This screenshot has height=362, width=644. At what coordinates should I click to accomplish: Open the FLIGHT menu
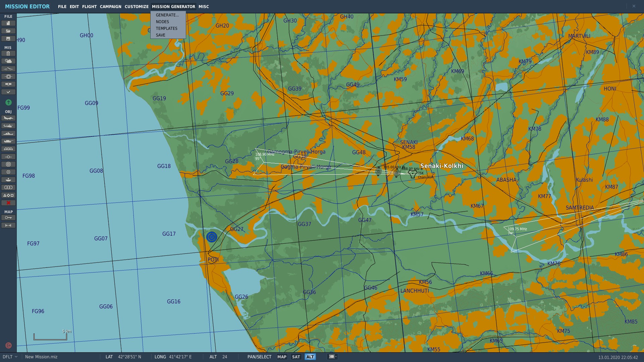point(89,7)
